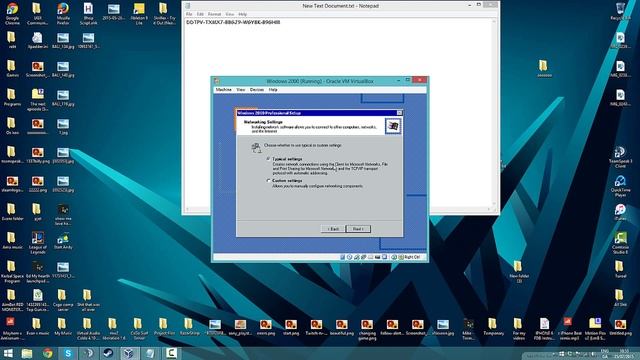The height and width of the screenshot is (360, 640).
Task: Click Next in Windows 2000 Setup
Action: coord(358,229)
